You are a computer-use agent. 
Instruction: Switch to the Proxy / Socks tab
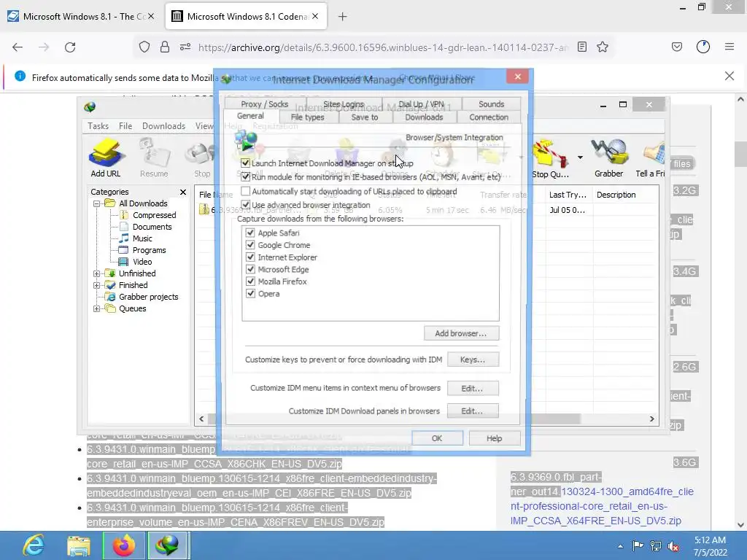[264, 104]
